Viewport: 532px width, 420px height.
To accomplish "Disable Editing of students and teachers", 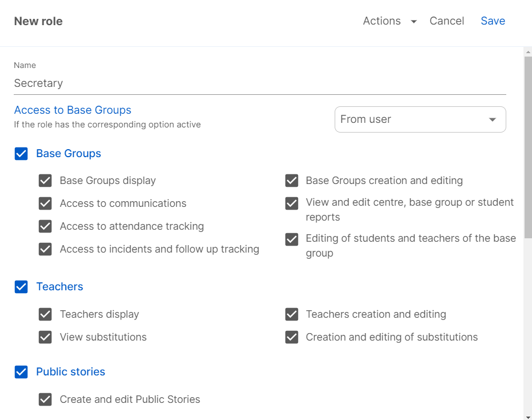I will [292, 239].
